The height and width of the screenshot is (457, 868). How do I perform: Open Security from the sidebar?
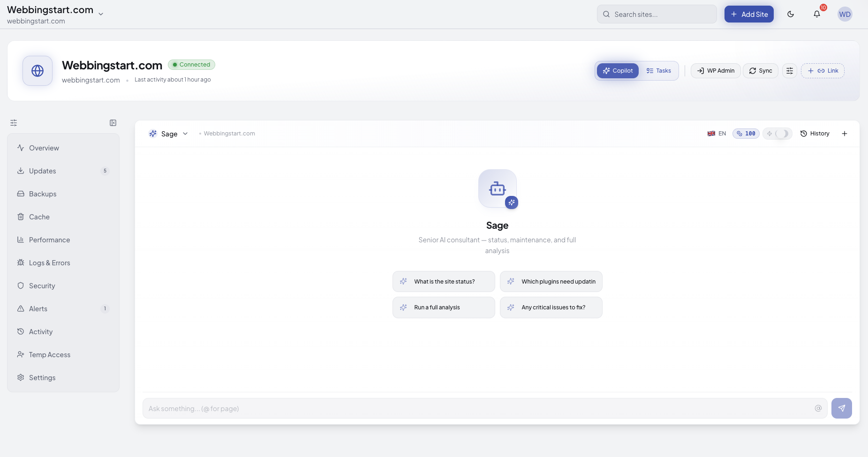42,285
